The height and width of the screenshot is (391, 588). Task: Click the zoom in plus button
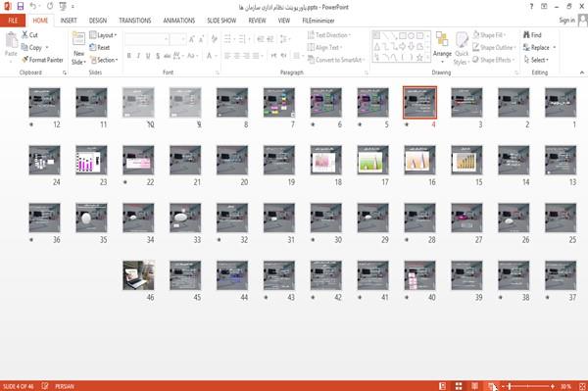pos(553,386)
